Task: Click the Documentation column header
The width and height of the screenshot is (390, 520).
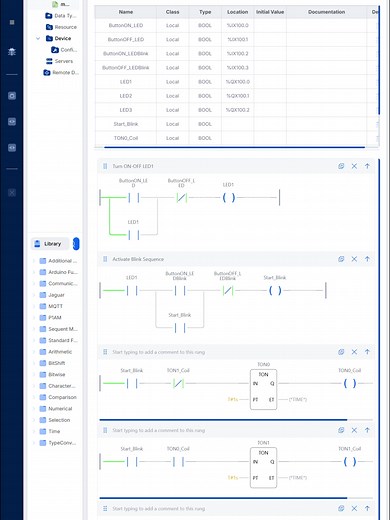Action: click(x=326, y=12)
